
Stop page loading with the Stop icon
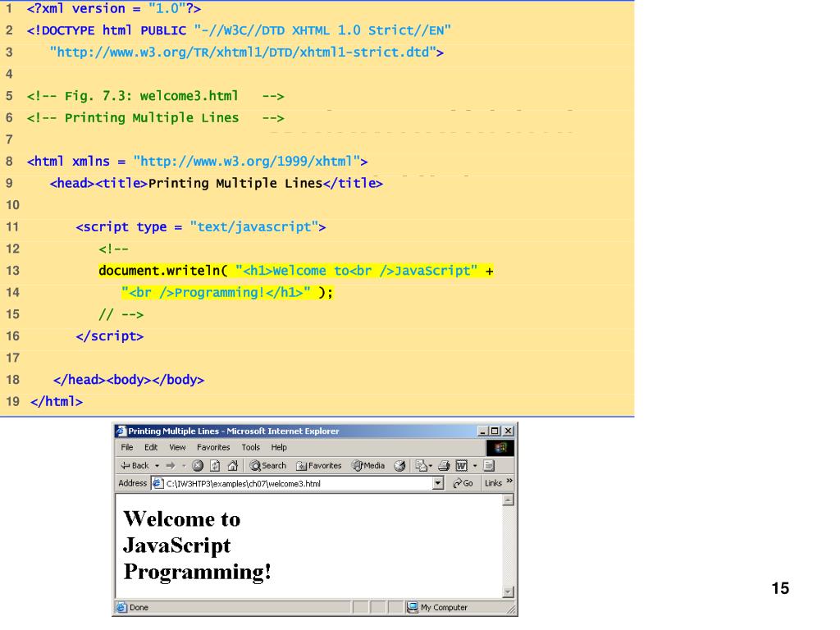coord(198,466)
